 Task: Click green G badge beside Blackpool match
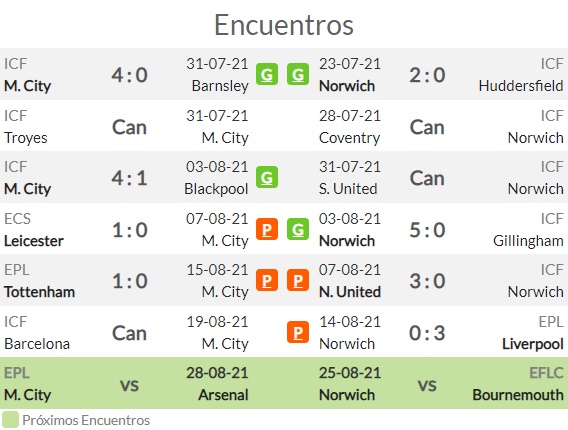tap(267, 177)
